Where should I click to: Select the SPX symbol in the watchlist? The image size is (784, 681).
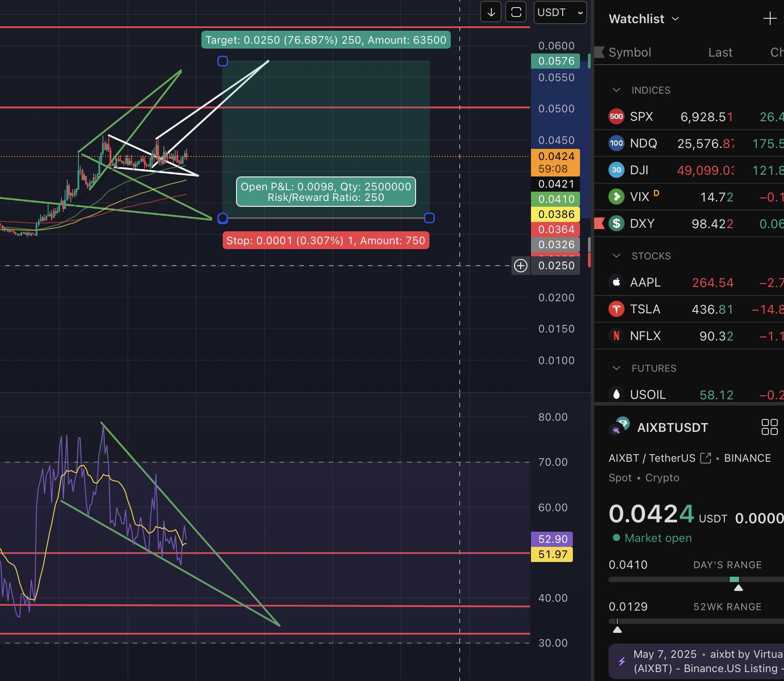click(x=641, y=117)
